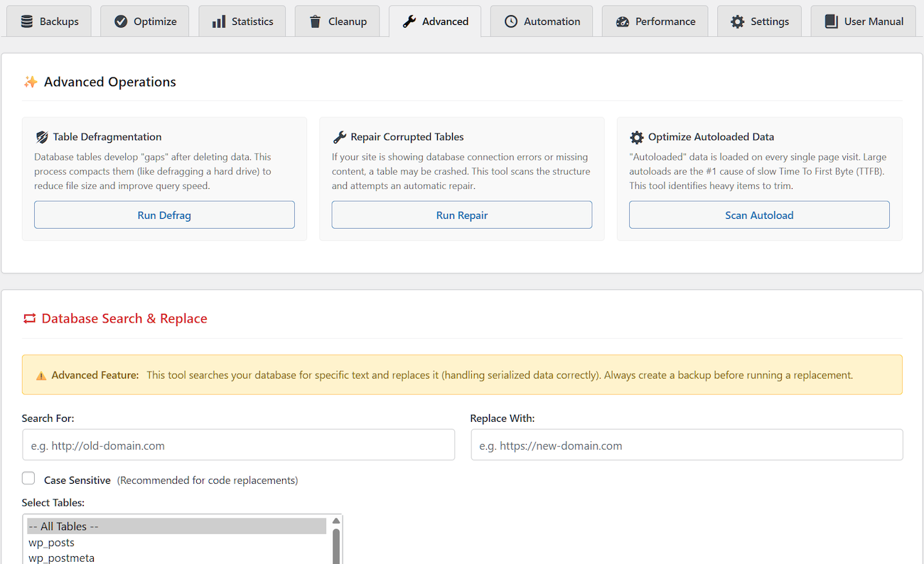Focus the Search For text field
This screenshot has height=564, width=924.
click(x=238, y=445)
